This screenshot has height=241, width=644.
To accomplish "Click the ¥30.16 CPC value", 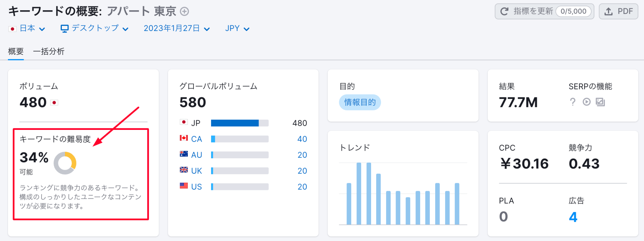I will click(524, 164).
